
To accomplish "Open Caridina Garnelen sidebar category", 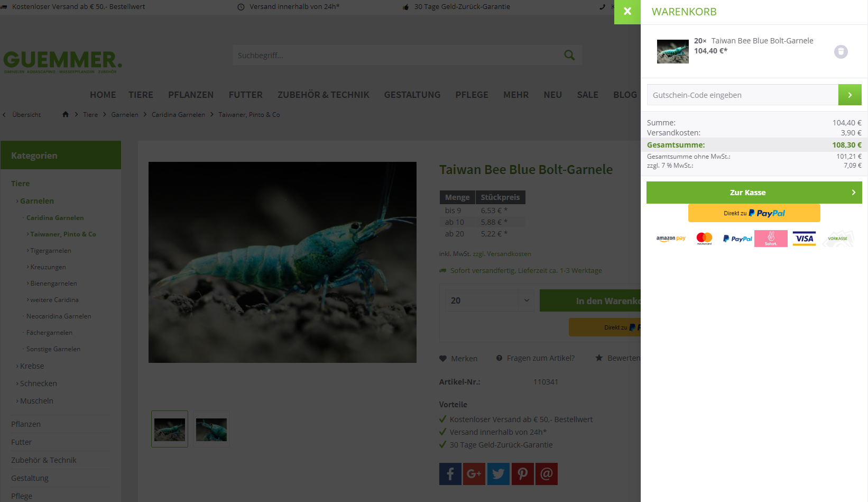I will [55, 218].
